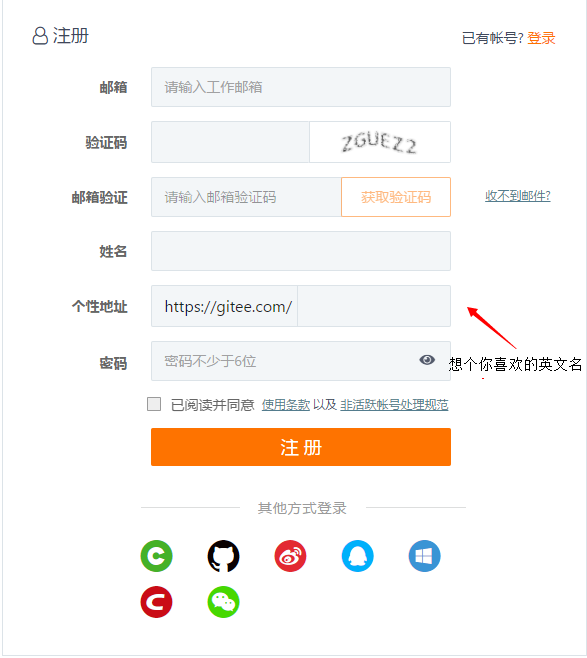
Task: Click the orange 注册 button
Action: pyautogui.click(x=301, y=447)
